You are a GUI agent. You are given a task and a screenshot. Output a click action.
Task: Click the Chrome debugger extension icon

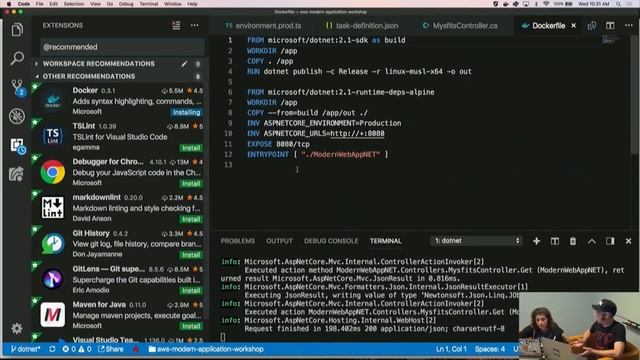coord(53,172)
